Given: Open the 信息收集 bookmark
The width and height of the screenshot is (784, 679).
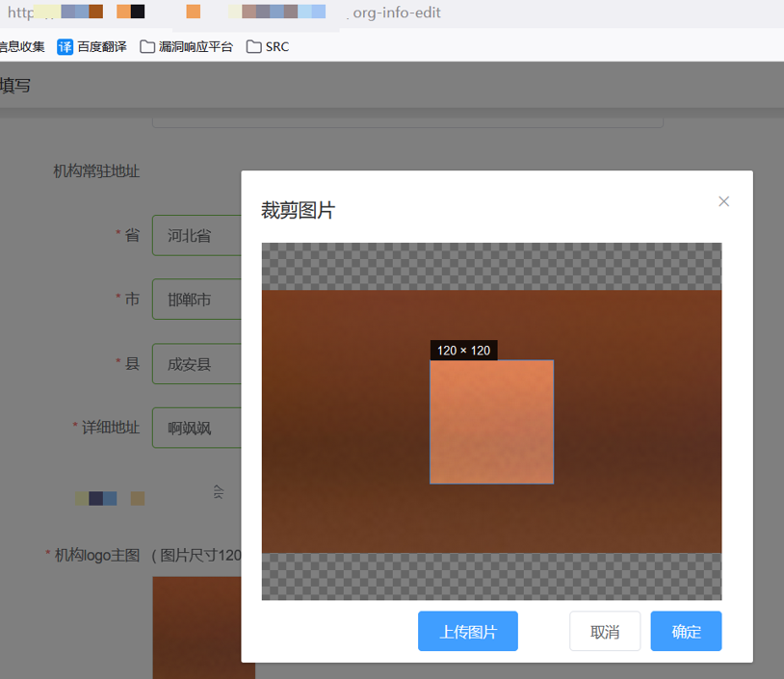Looking at the screenshot, I should click(x=21, y=46).
